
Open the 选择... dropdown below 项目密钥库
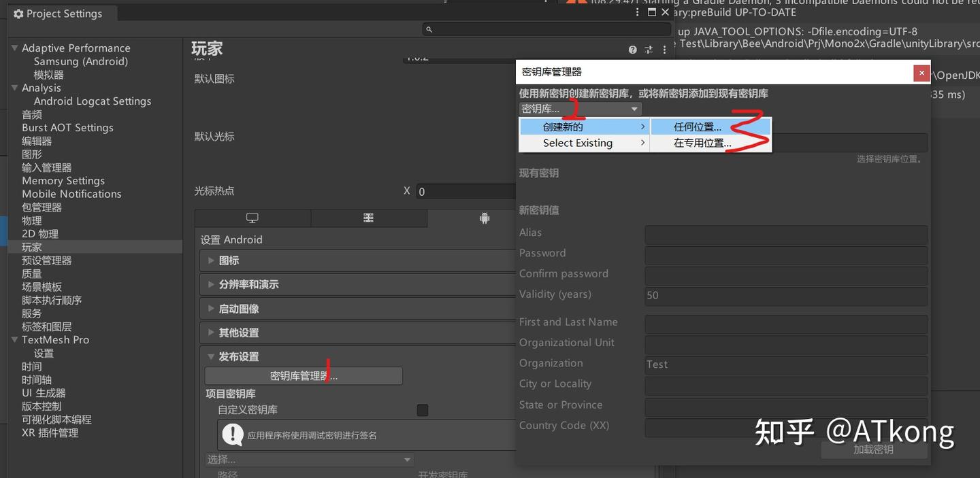pos(310,459)
